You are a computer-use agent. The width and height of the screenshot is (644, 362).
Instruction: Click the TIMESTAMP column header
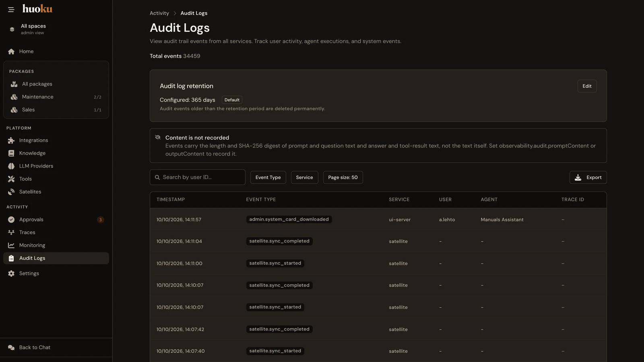[x=171, y=200]
